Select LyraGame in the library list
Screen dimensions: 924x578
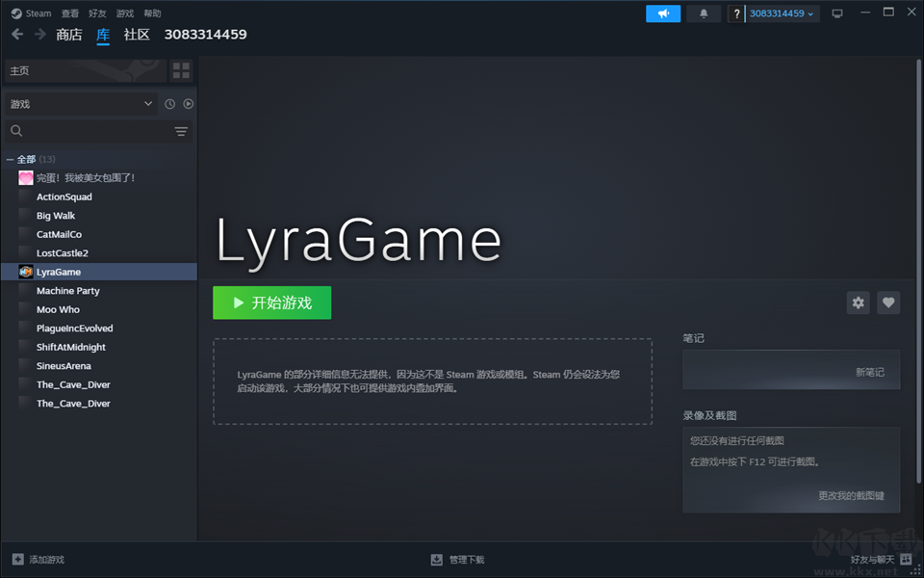coord(99,272)
